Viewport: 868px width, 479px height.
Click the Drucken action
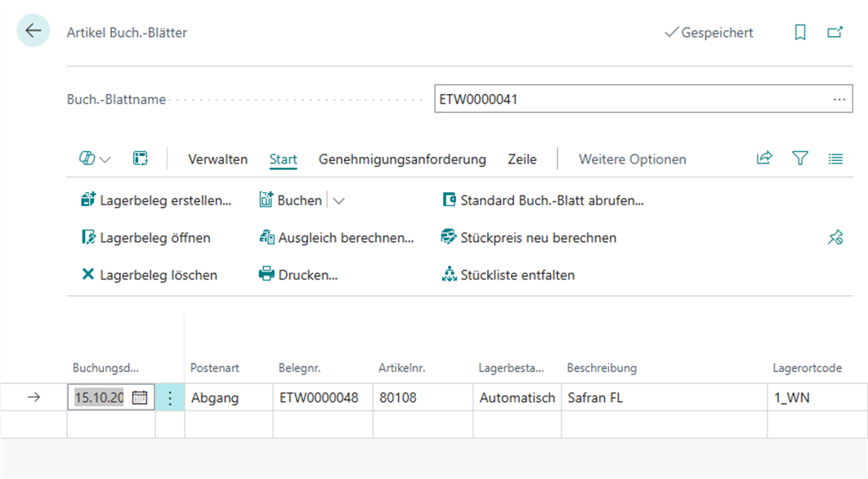[298, 275]
